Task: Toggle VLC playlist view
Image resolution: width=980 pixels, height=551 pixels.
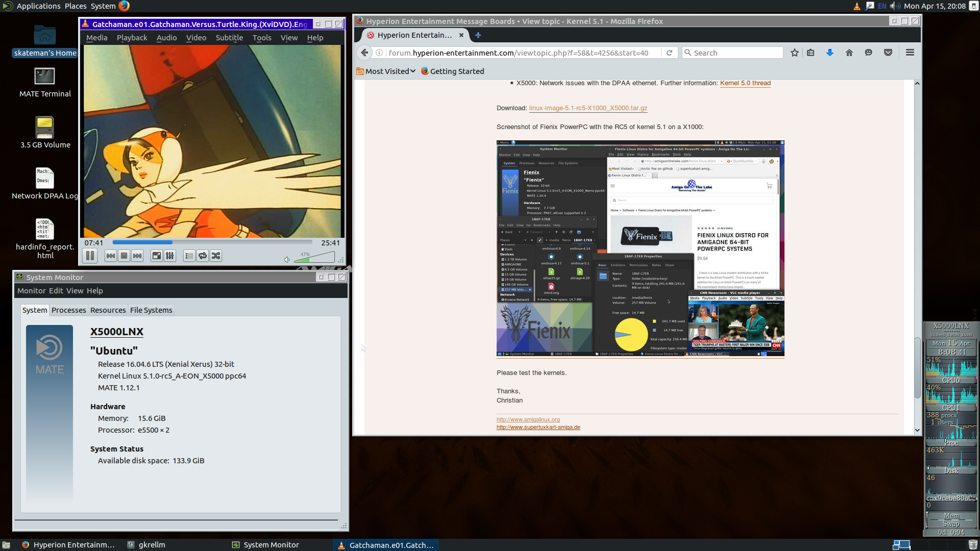Action: click(x=189, y=256)
